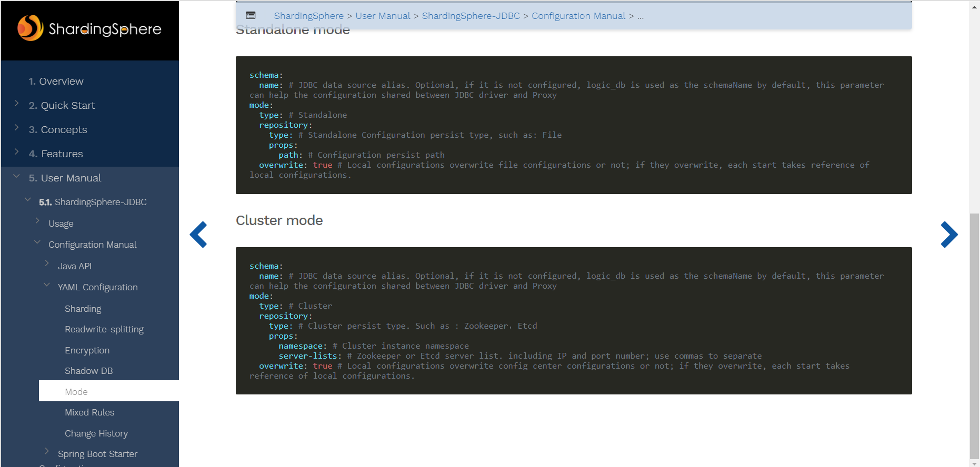
Task: Open the table of contents icon in breadcrumb
Action: pos(251,16)
